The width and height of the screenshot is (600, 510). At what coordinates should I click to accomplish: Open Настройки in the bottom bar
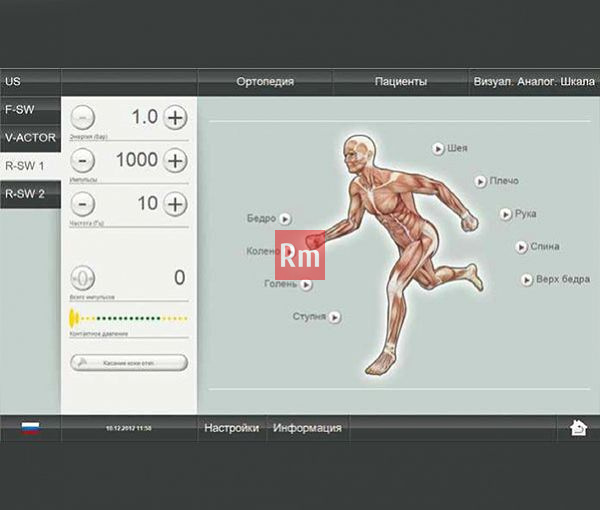[232, 428]
